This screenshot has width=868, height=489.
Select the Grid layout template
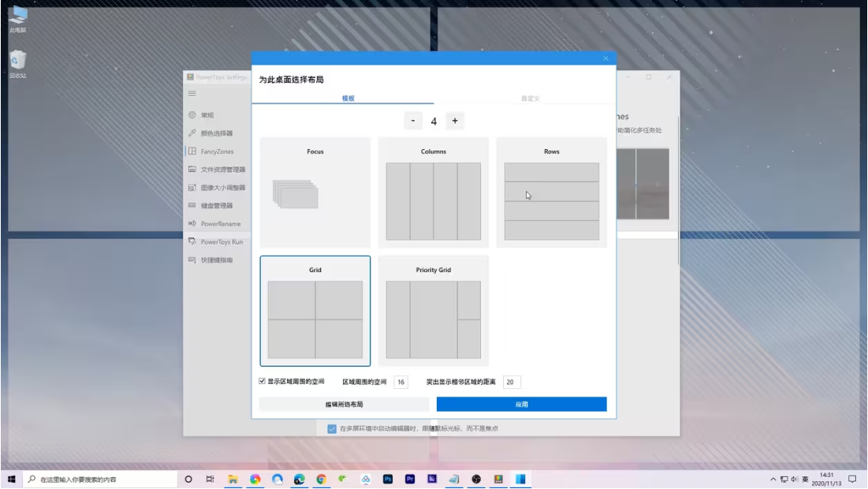[315, 311]
